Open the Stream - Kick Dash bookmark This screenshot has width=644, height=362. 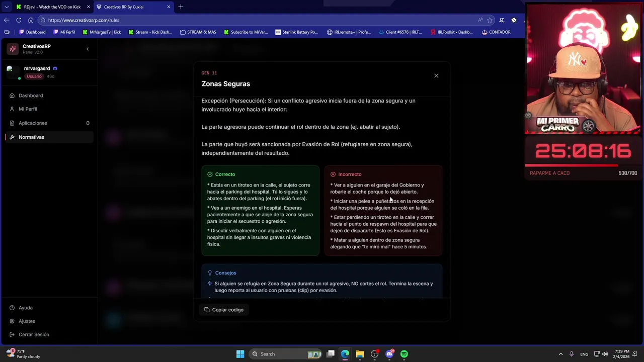point(150,32)
